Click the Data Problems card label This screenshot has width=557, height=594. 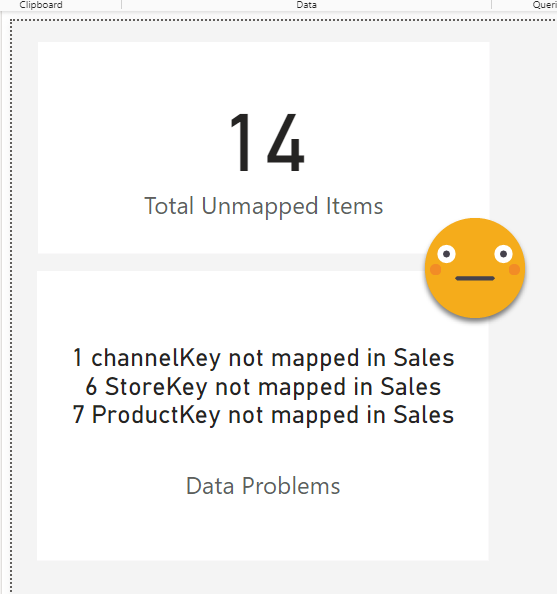263,486
